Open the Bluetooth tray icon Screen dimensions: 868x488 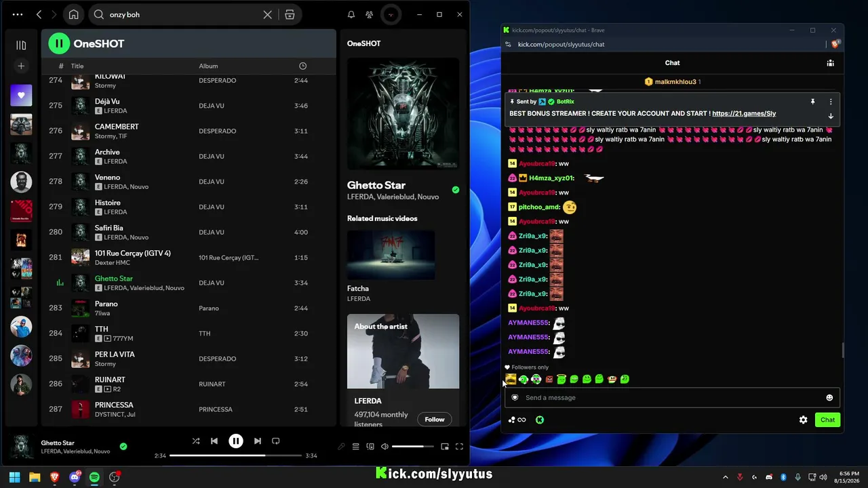783,477
